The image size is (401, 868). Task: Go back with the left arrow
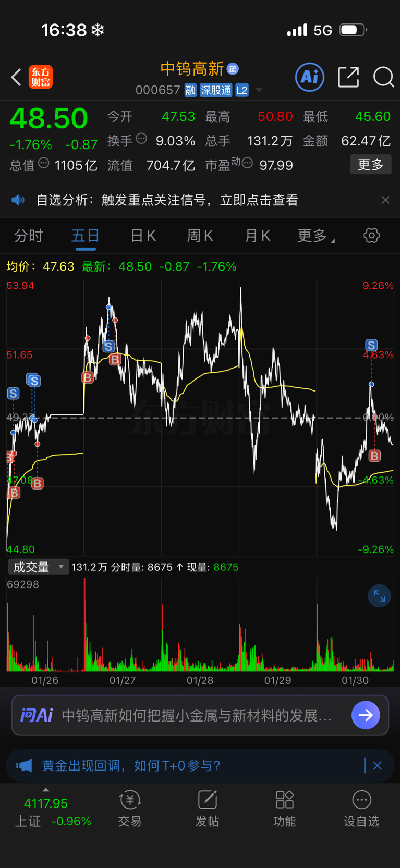(x=16, y=77)
